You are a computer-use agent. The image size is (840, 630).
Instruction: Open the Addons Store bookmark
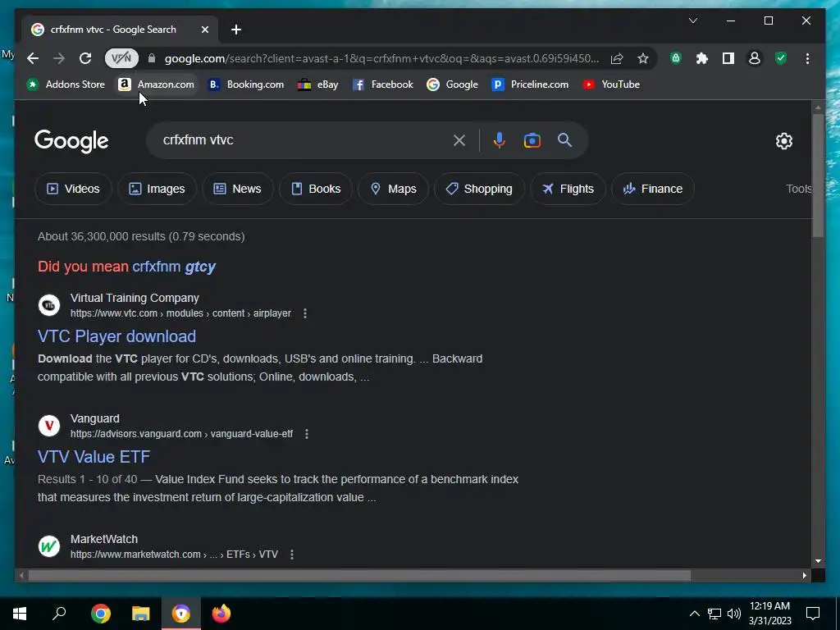66,84
